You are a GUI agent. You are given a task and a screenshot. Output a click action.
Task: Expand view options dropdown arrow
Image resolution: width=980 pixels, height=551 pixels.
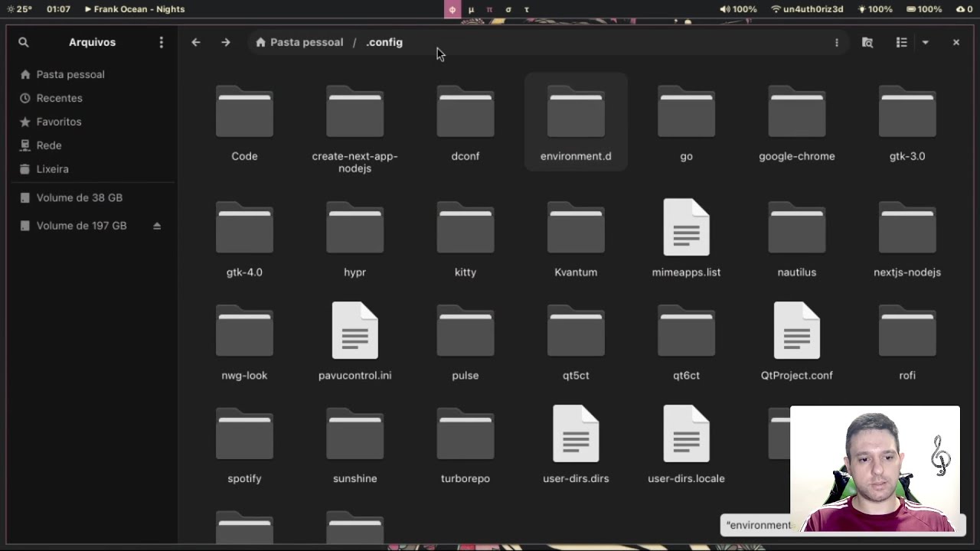pyautogui.click(x=925, y=42)
